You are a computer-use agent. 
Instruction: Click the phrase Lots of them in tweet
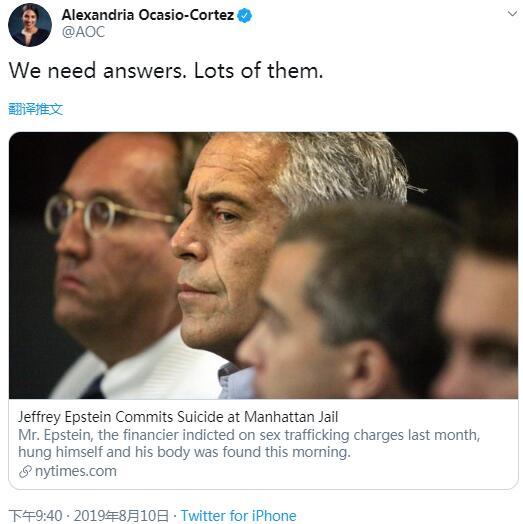tap(259, 71)
